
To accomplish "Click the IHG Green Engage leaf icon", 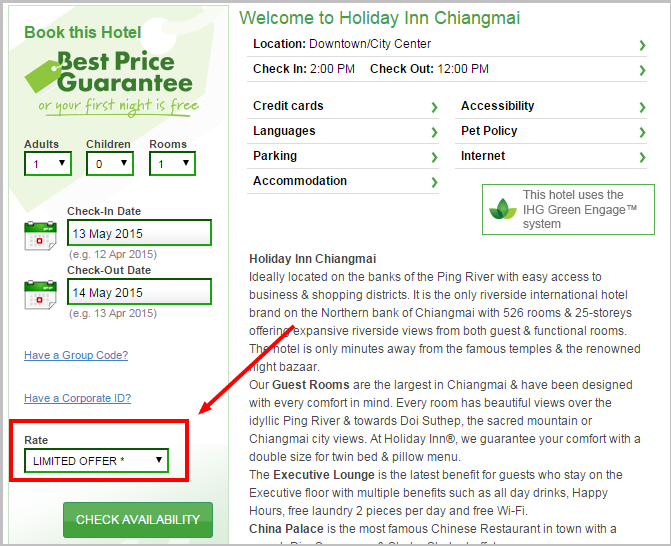I will [502, 209].
